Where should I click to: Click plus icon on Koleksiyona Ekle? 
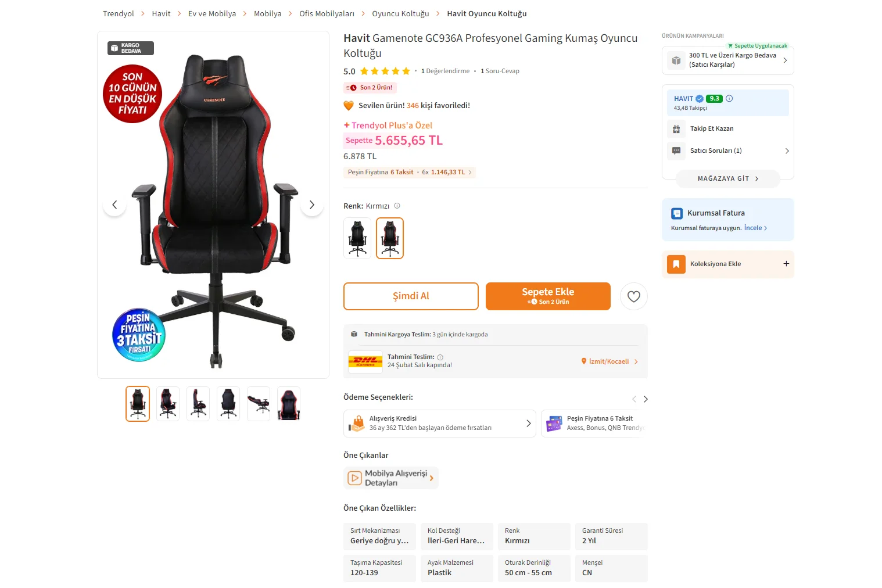click(x=786, y=264)
